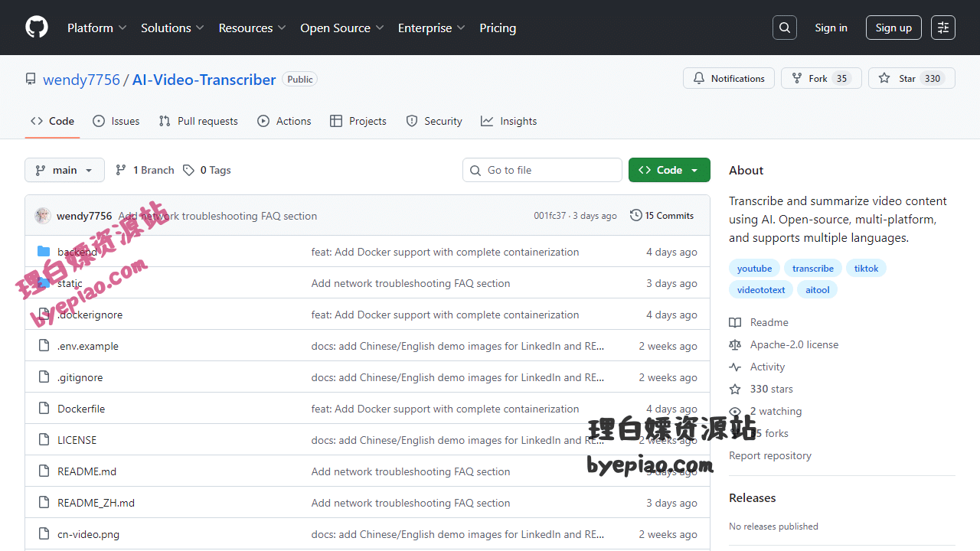Open the Dockerfile file
This screenshot has height=551, width=980.
[81, 409]
